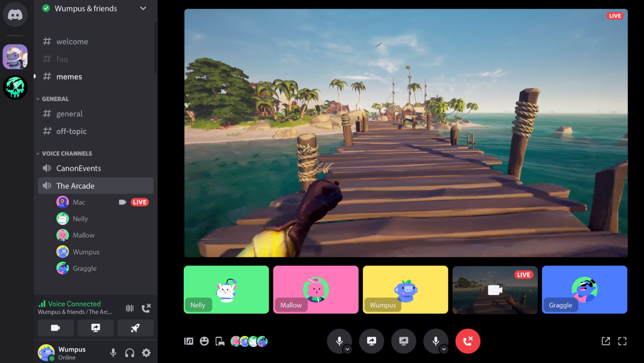Image resolution: width=644 pixels, height=363 pixels.
Task: Turn on camera from sidebar voice panel
Action: 56,328
